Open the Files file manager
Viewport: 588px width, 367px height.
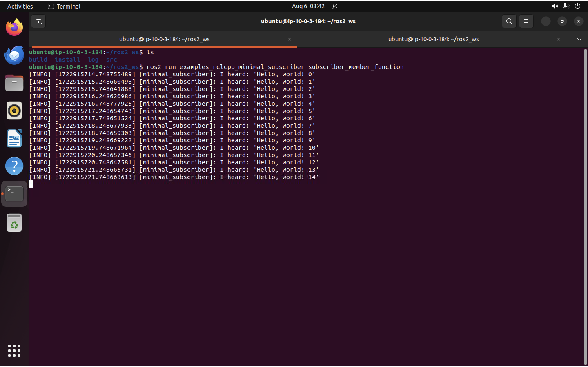(14, 83)
